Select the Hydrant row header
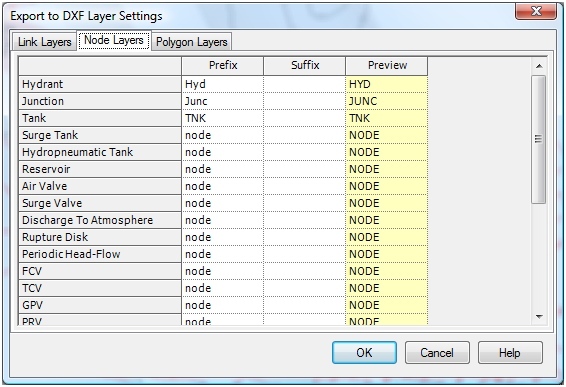 (100, 84)
